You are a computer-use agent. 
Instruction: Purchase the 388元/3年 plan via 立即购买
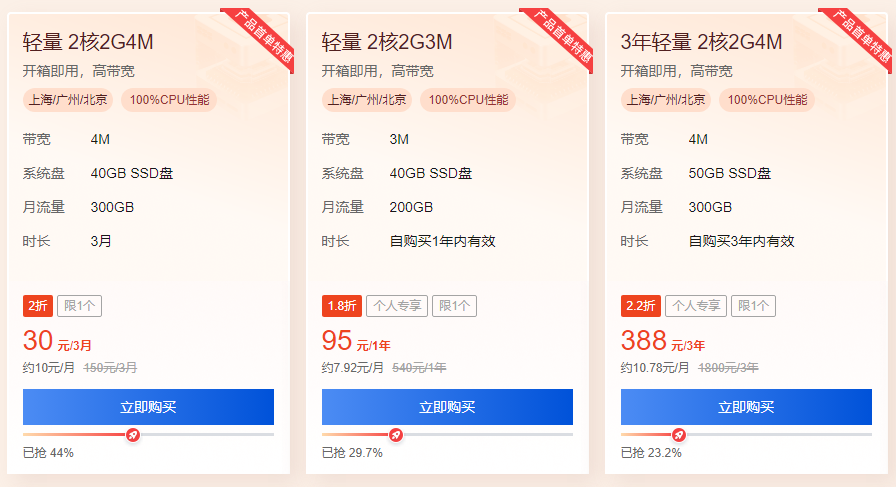click(746, 407)
